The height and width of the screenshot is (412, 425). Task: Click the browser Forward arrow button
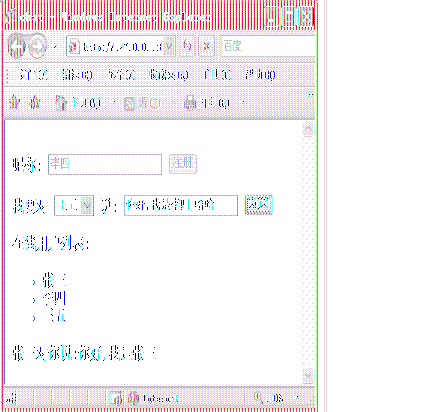37,46
